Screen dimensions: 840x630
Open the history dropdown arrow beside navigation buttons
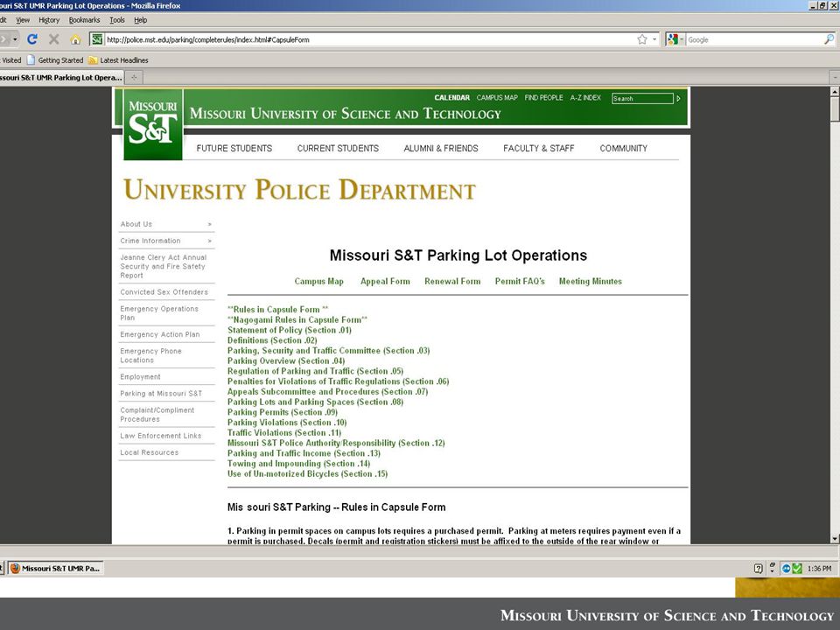click(x=15, y=39)
